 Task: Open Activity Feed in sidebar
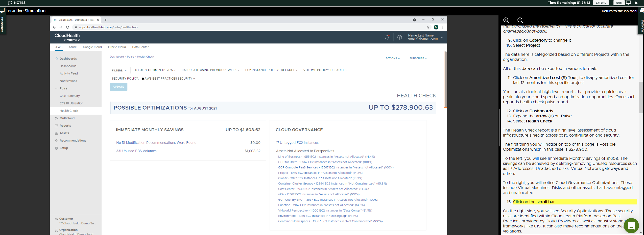click(68, 74)
